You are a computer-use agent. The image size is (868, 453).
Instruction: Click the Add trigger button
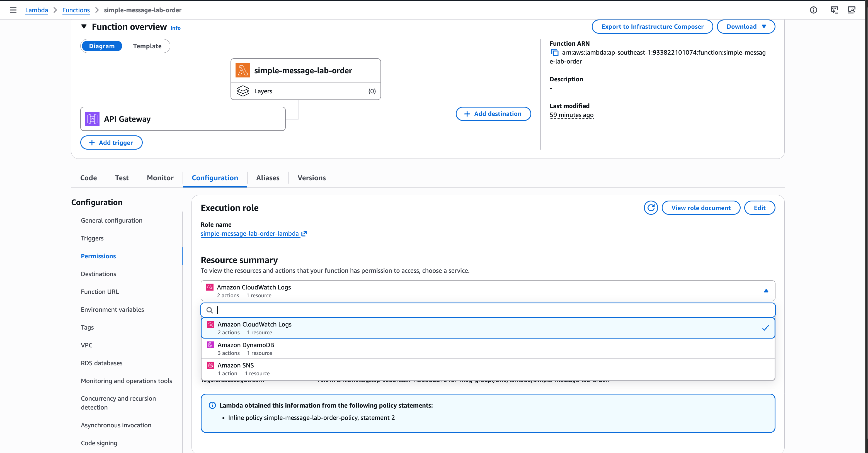click(x=111, y=142)
